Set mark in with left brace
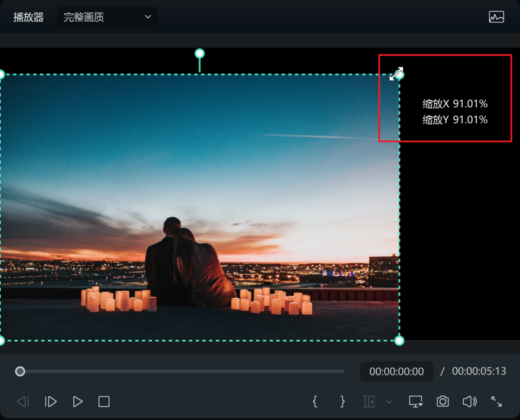The image size is (520, 420). pos(315,402)
